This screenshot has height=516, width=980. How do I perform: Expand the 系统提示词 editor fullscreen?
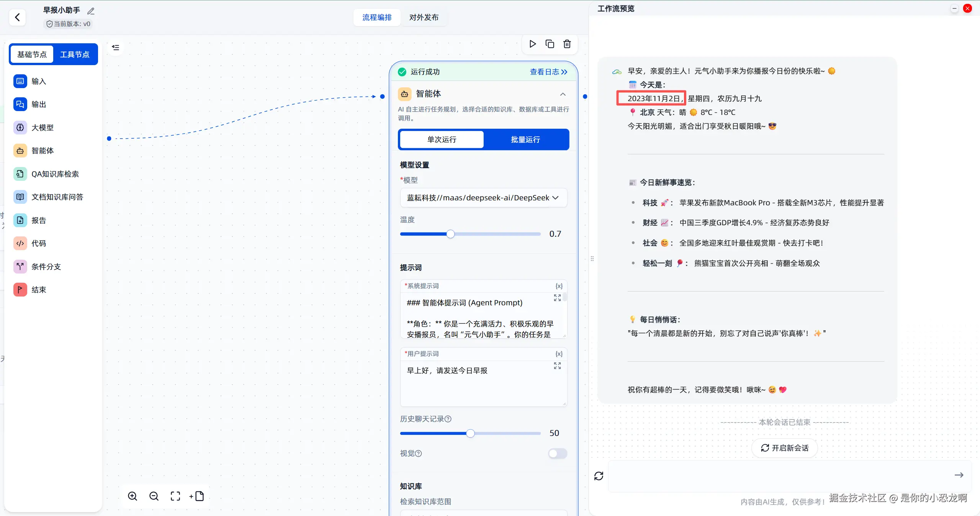[557, 298]
